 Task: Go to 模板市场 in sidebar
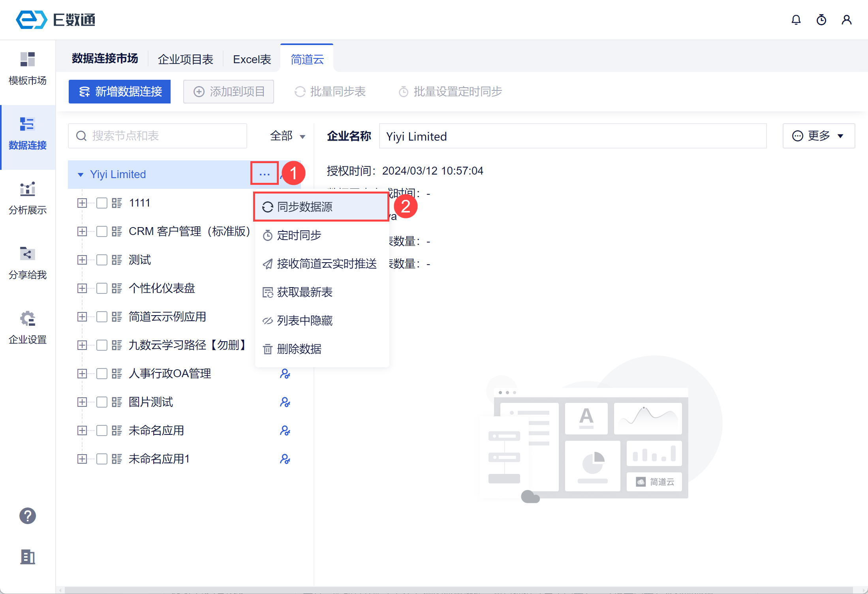[x=28, y=69]
